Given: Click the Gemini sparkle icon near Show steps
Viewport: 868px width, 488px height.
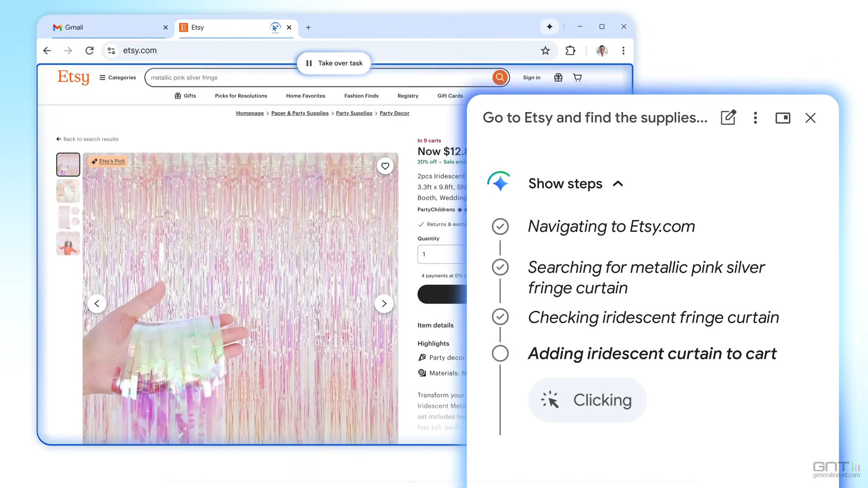Looking at the screenshot, I should pyautogui.click(x=500, y=181).
